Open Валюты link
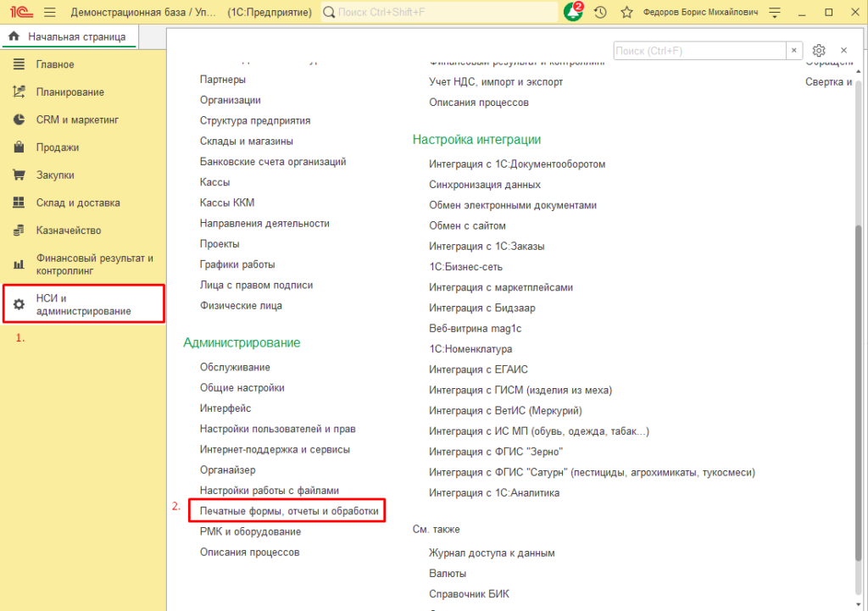The image size is (868, 611). point(448,574)
